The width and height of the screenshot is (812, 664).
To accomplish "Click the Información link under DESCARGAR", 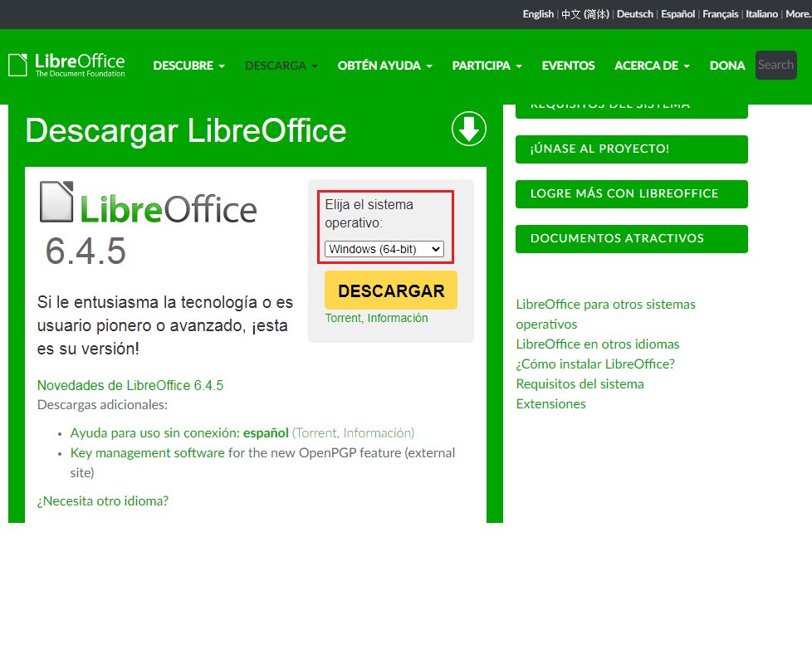I will (398, 318).
